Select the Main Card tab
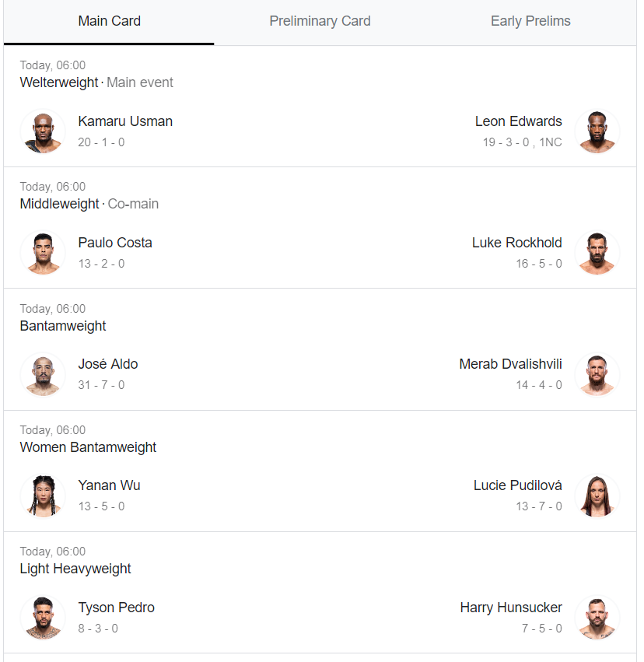This screenshot has height=662, width=644. click(109, 21)
